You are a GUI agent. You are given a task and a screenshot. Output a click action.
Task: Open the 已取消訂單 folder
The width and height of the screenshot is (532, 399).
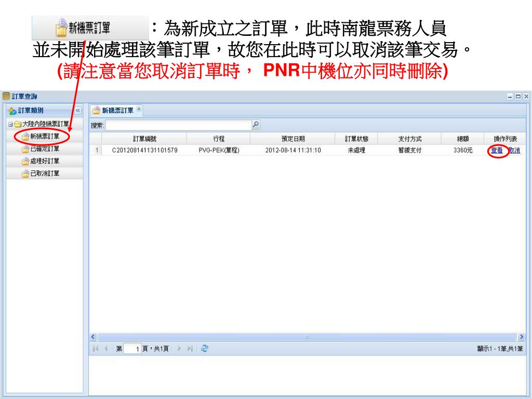tap(45, 174)
